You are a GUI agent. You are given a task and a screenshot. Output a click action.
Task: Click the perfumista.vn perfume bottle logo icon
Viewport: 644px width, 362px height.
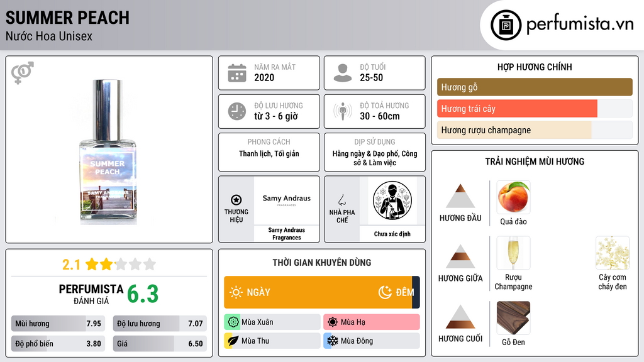coord(506,25)
